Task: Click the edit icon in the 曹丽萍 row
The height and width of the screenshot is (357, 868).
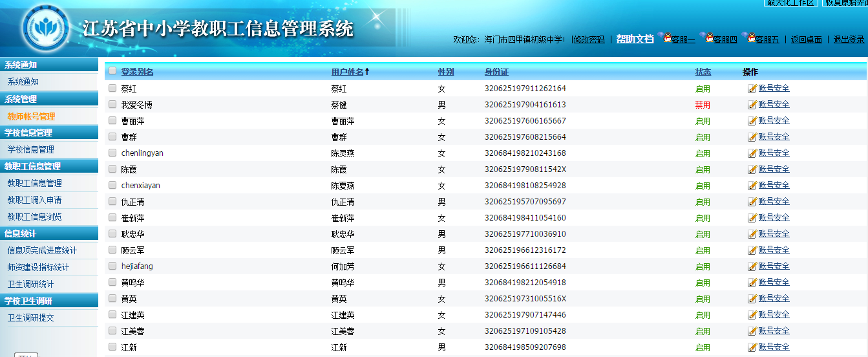Action: pos(752,121)
